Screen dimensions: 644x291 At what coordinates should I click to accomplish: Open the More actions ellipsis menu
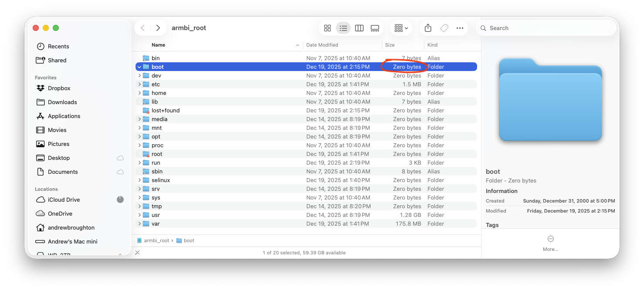click(460, 28)
